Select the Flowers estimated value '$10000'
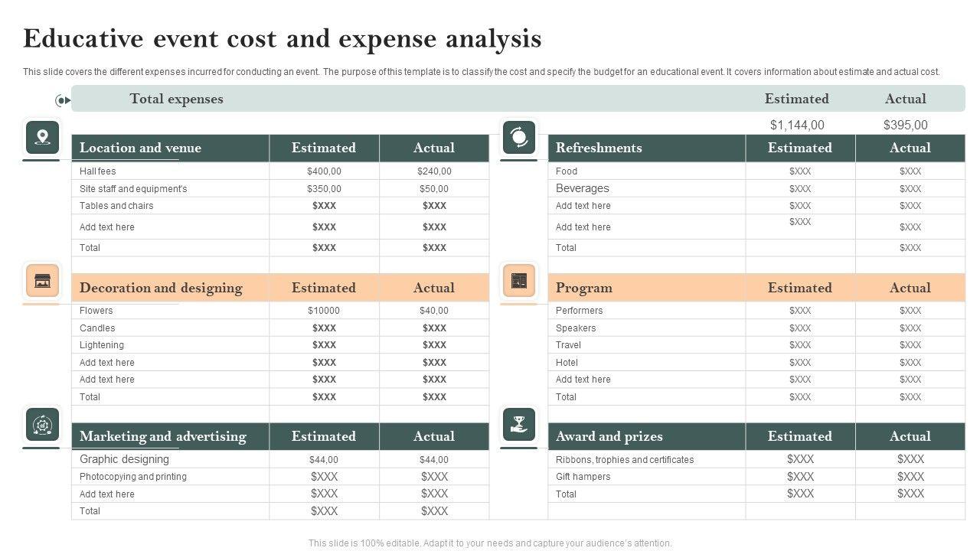 [x=324, y=311]
